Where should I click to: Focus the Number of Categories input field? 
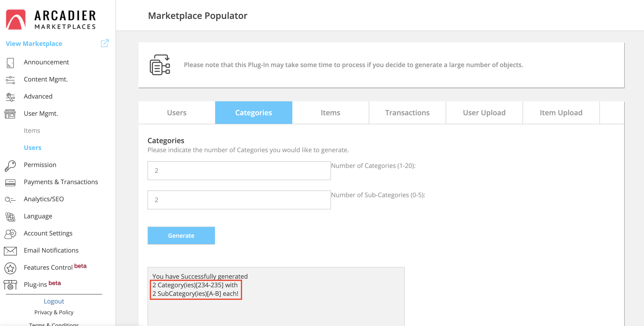click(x=239, y=170)
